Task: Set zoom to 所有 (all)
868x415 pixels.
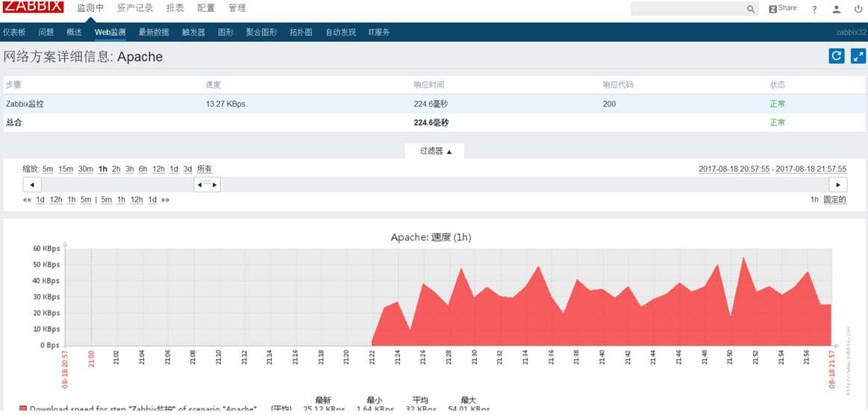Action: coord(204,169)
